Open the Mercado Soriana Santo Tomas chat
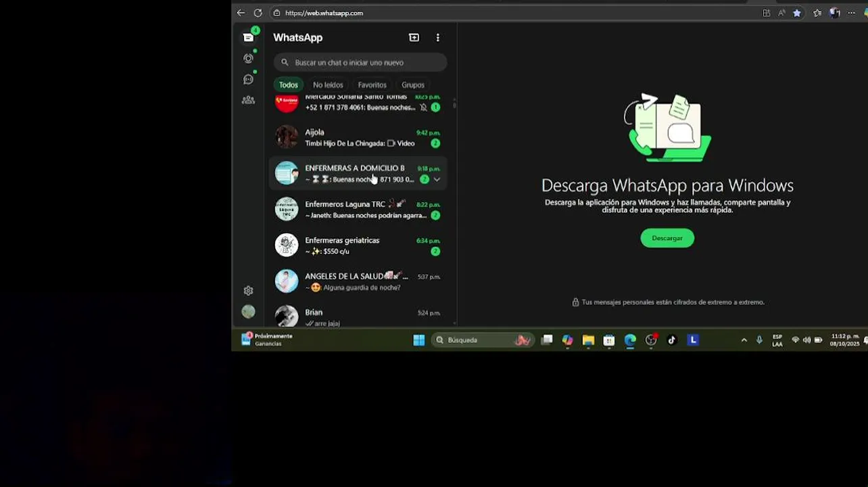Image resolution: width=868 pixels, height=487 pixels. coord(358,103)
